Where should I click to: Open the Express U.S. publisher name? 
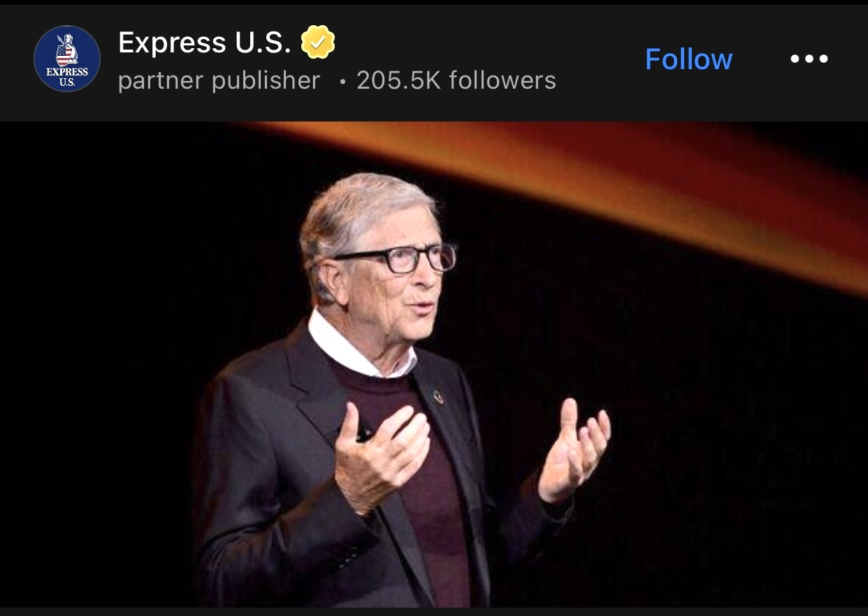pos(204,43)
